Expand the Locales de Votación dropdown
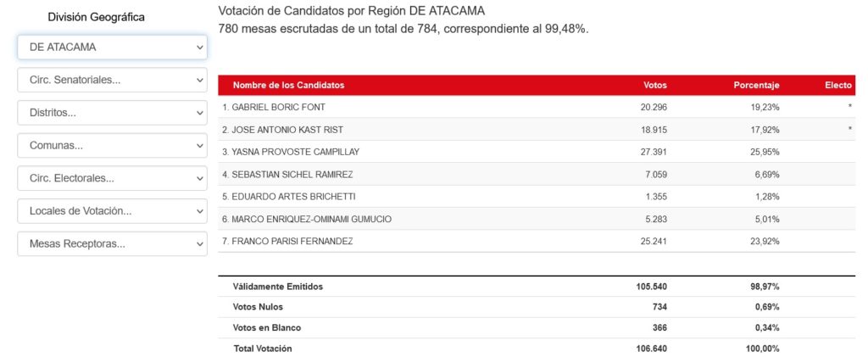Screen dimensions: 868x357 click(x=112, y=211)
